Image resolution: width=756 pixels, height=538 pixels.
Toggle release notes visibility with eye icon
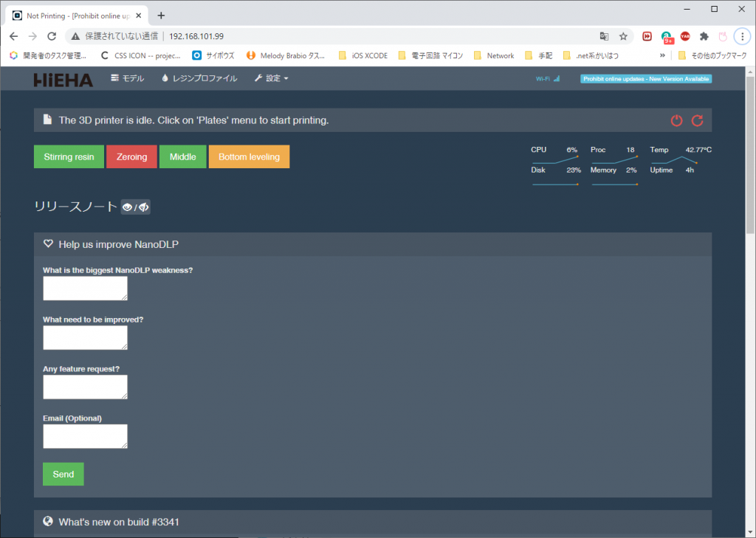coord(136,207)
